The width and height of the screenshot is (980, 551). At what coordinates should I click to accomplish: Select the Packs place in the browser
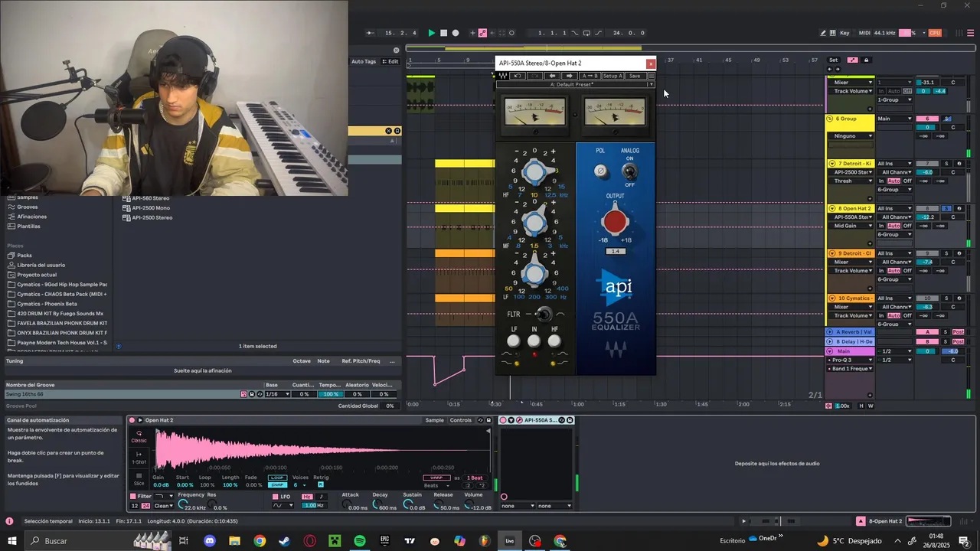24,256
